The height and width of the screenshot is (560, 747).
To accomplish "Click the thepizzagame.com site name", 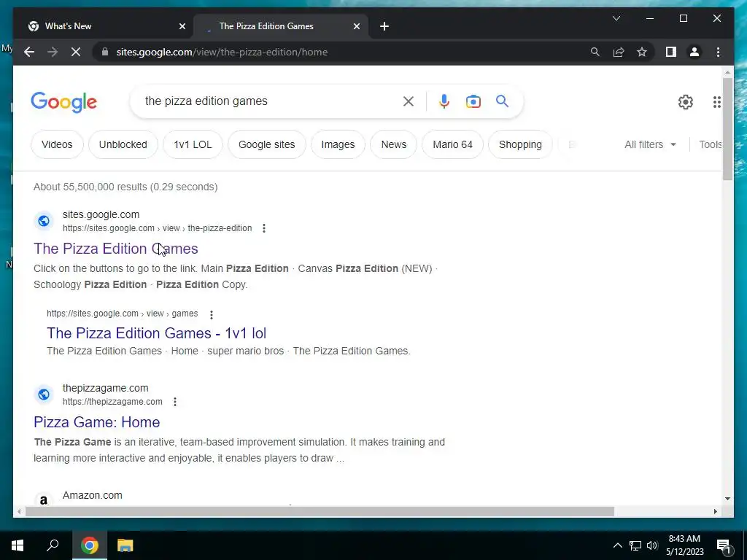I will (105, 388).
